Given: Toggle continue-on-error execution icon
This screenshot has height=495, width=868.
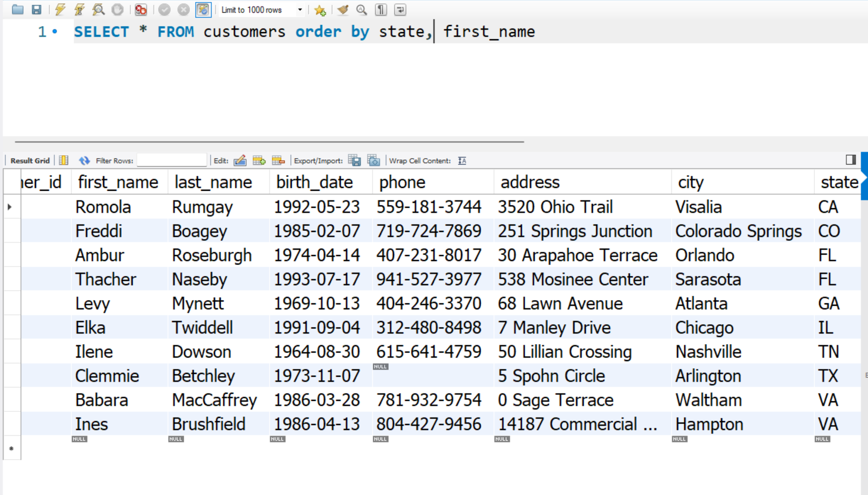Looking at the screenshot, I should click(141, 9).
